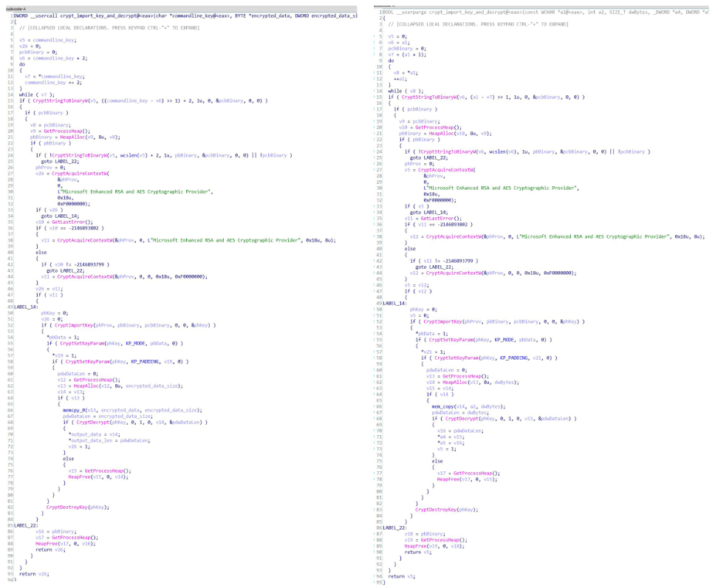
Task: Click CryptImportKey call in right pane
Action: 442,321
